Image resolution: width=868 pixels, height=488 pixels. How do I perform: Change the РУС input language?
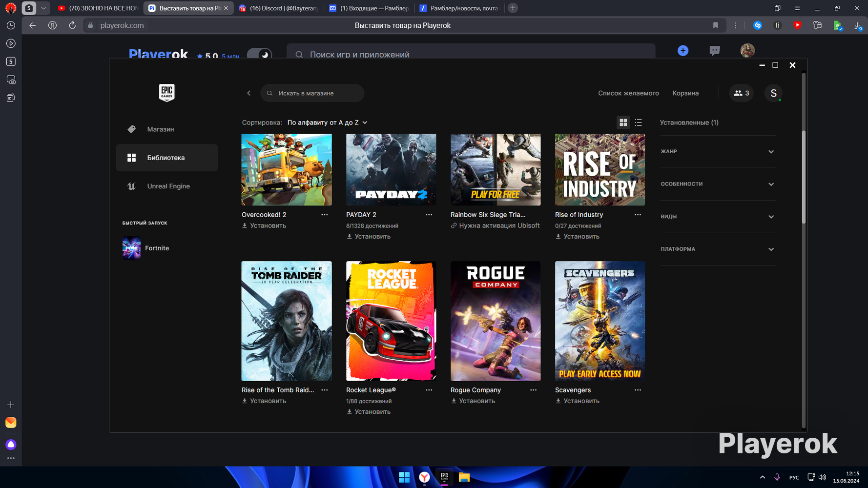coord(794,477)
